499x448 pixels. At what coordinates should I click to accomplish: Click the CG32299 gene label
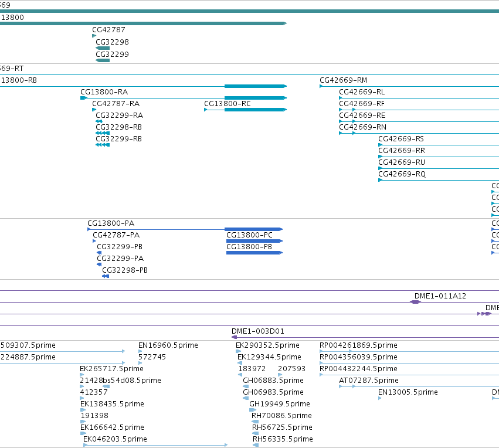point(112,54)
